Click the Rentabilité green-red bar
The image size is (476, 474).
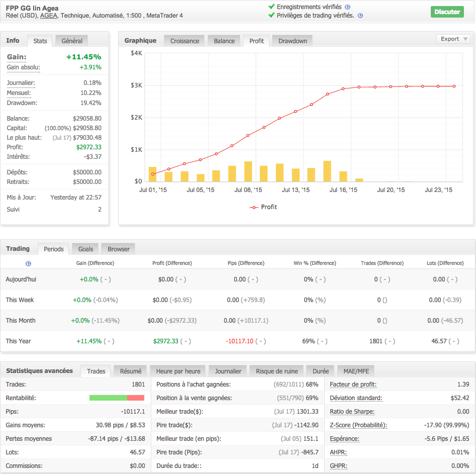click(117, 398)
